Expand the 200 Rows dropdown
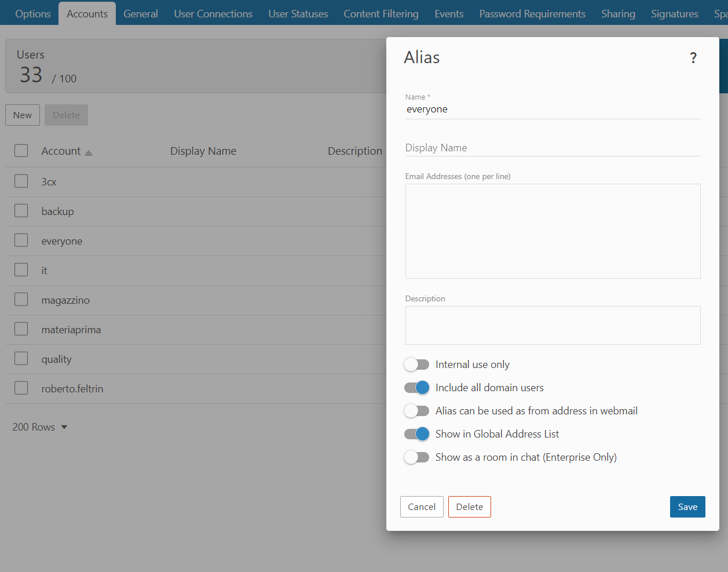Viewport: 728px width, 572px height. [40, 427]
